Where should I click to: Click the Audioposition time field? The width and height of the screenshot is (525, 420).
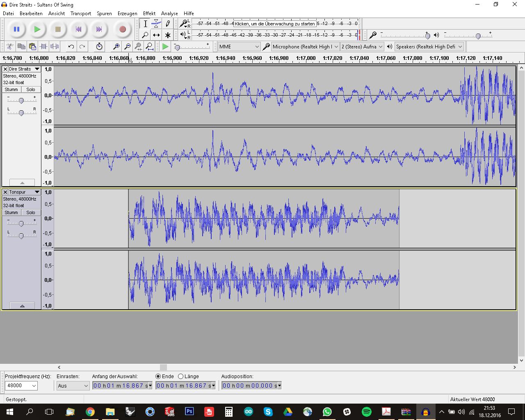pos(249,386)
